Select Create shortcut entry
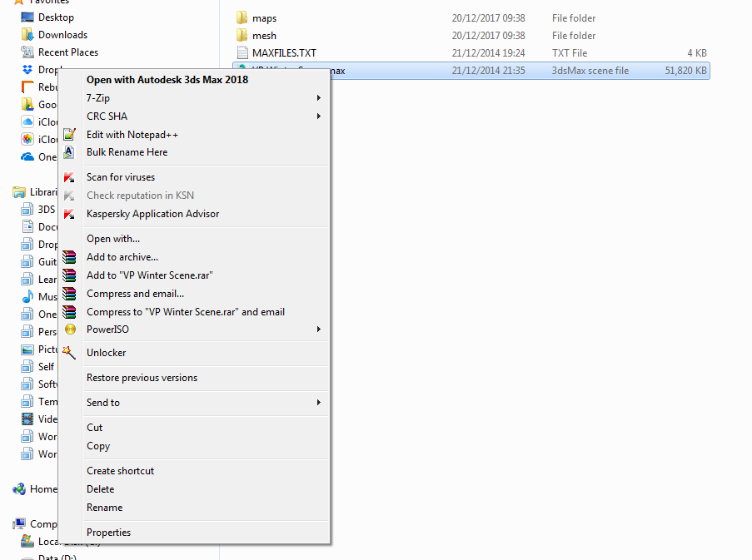Viewport: 752px width, 560px height. click(x=121, y=471)
